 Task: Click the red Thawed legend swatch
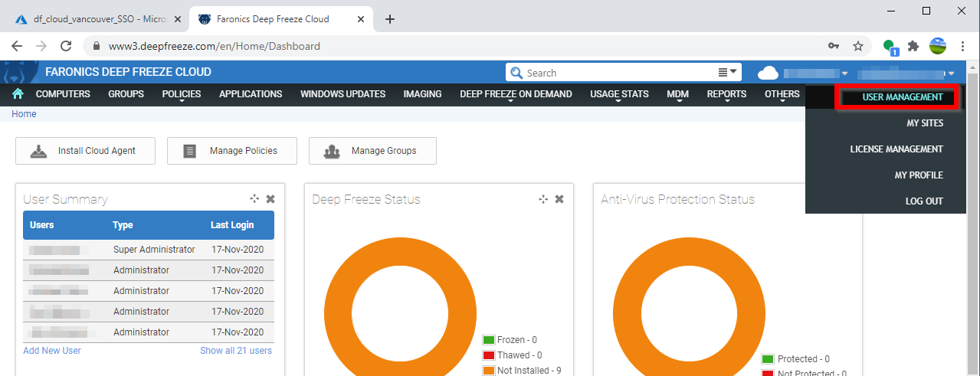pos(488,355)
